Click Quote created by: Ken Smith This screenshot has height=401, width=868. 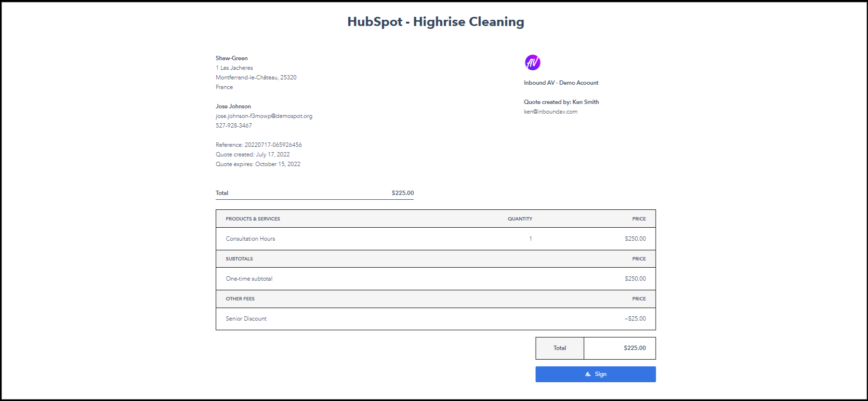(562, 102)
